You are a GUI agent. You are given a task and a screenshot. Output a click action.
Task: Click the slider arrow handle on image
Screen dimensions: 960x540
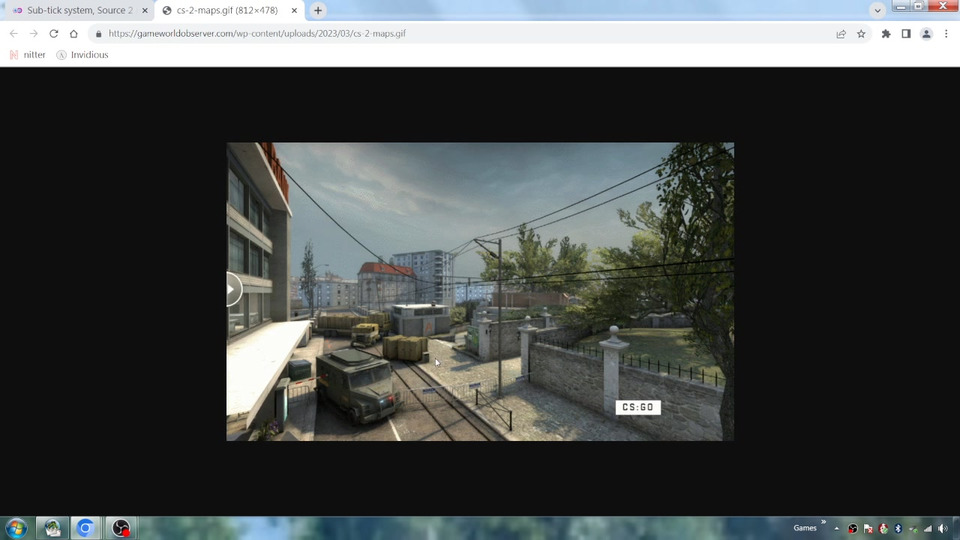[x=233, y=289]
